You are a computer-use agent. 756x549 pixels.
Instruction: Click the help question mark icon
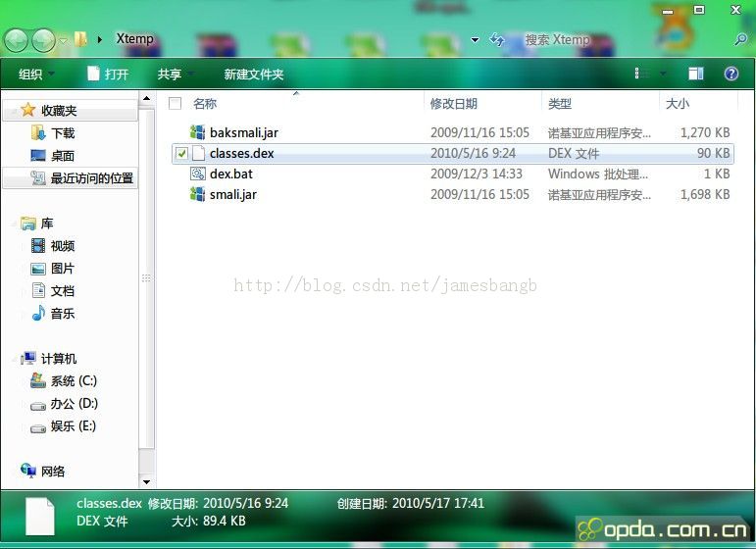click(731, 74)
